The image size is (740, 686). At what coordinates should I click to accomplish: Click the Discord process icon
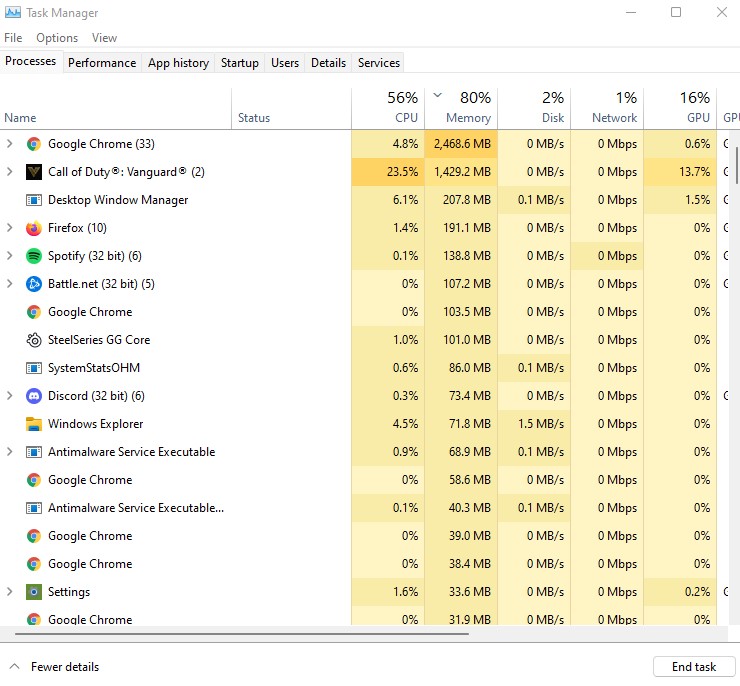[34, 396]
